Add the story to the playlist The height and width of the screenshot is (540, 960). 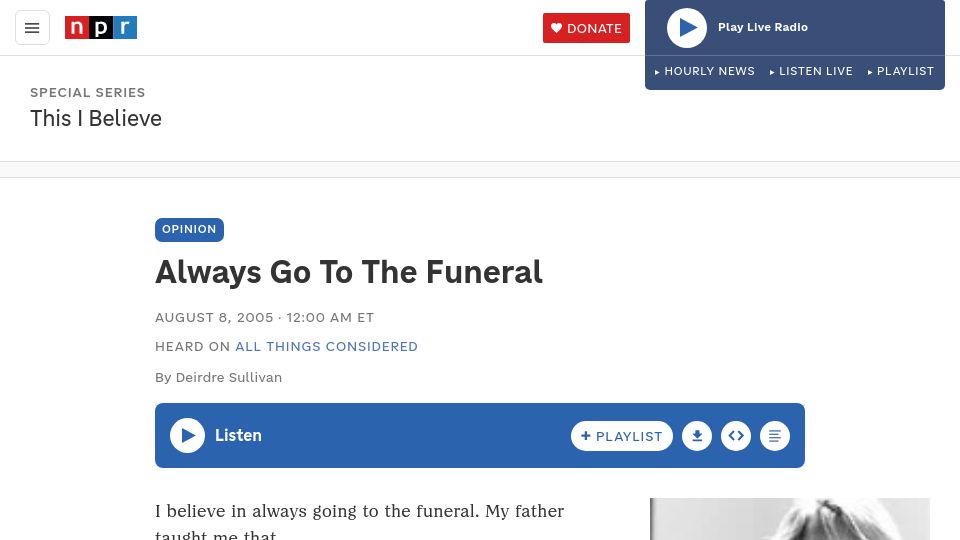(x=621, y=436)
